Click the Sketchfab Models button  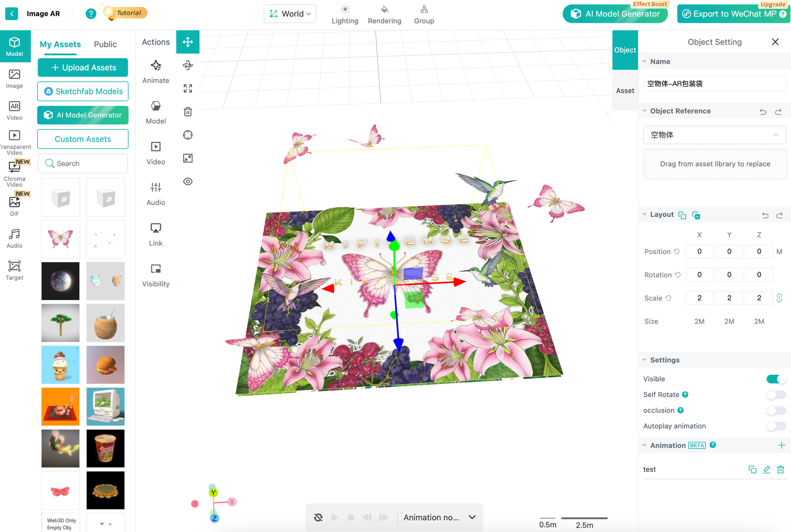[83, 91]
